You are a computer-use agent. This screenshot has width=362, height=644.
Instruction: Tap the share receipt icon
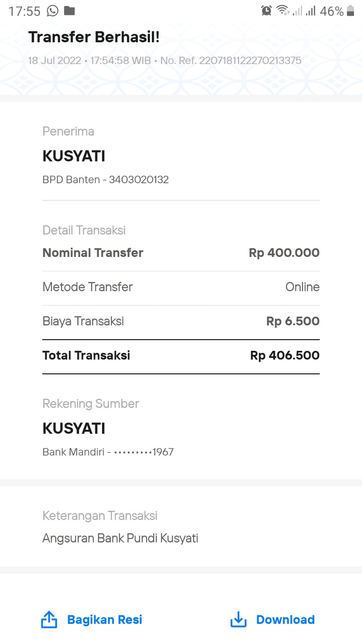tap(49, 619)
